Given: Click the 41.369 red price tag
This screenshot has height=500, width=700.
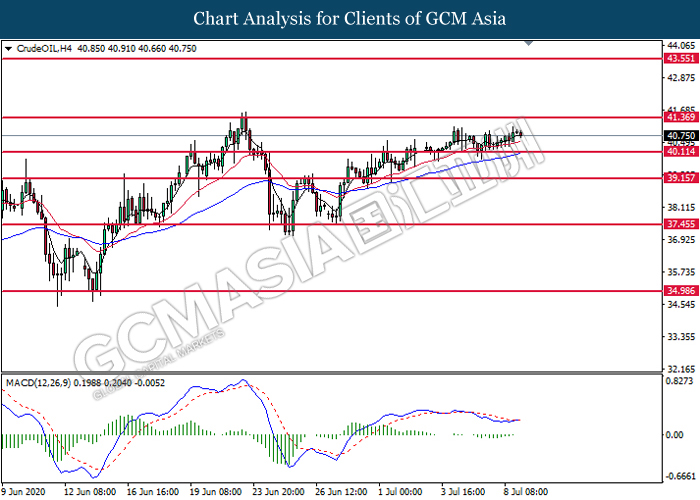Looking at the screenshot, I should (680, 118).
